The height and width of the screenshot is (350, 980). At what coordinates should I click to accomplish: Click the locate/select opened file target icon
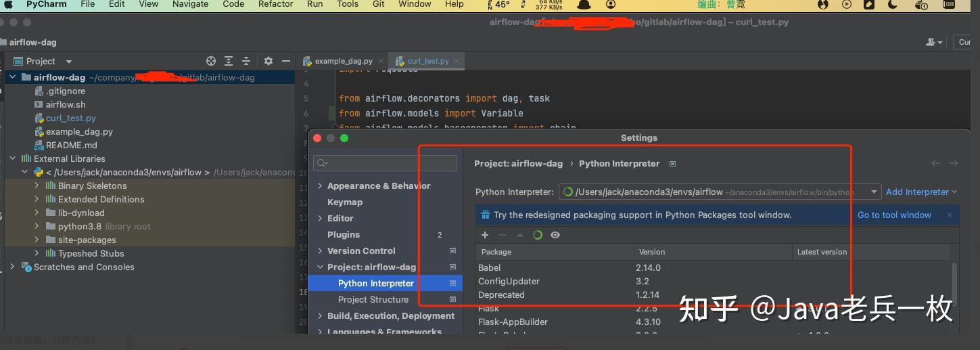(211, 61)
